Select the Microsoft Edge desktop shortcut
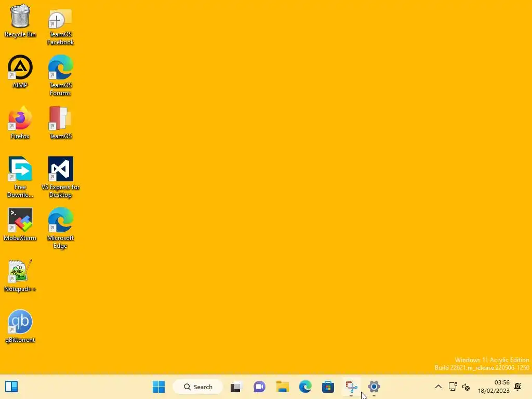The height and width of the screenshot is (399, 532). [x=60, y=229]
